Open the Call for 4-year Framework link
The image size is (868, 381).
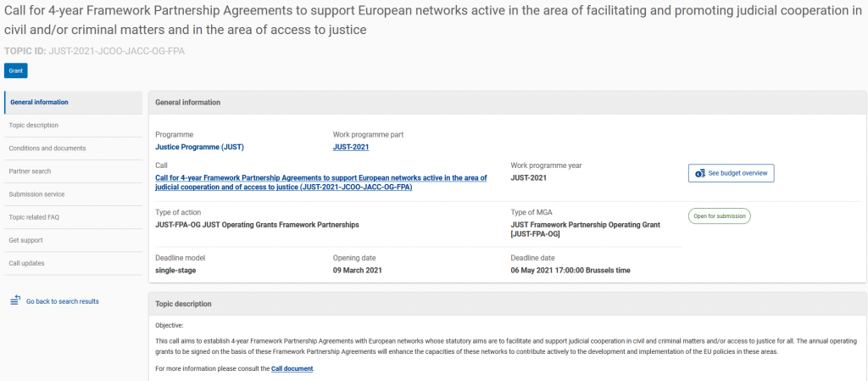321,182
